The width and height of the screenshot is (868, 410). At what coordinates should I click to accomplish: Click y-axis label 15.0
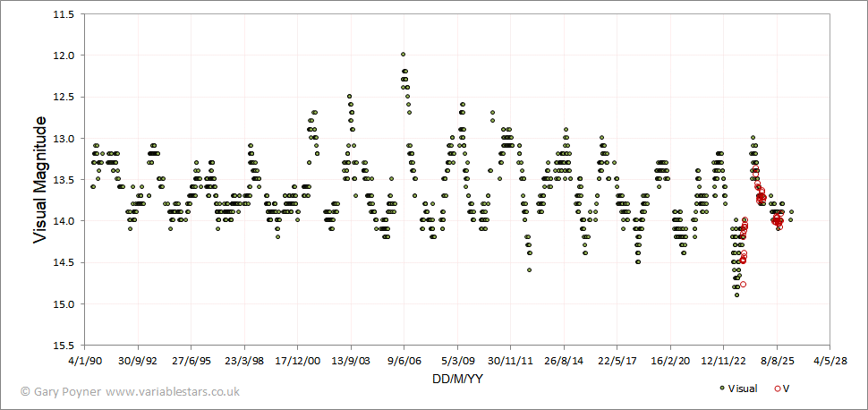[64, 304]
